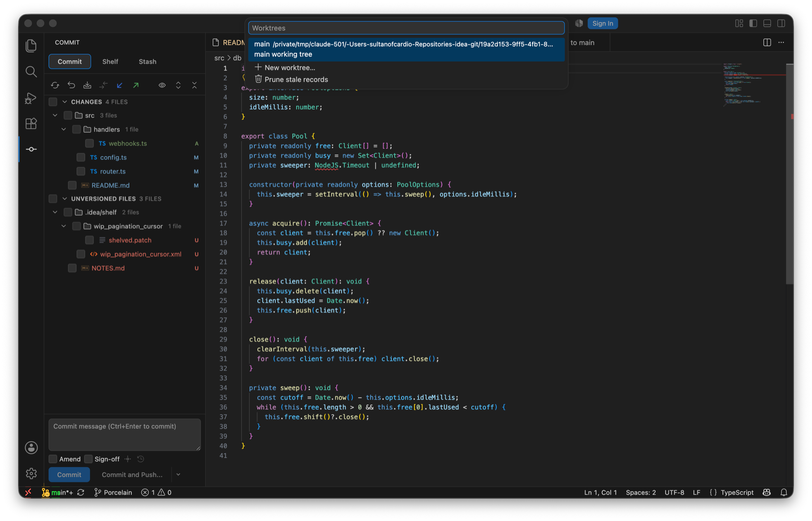812x521 pixels.
Task: Choose Prune stale records in the picker
Action: coord(407,80)
